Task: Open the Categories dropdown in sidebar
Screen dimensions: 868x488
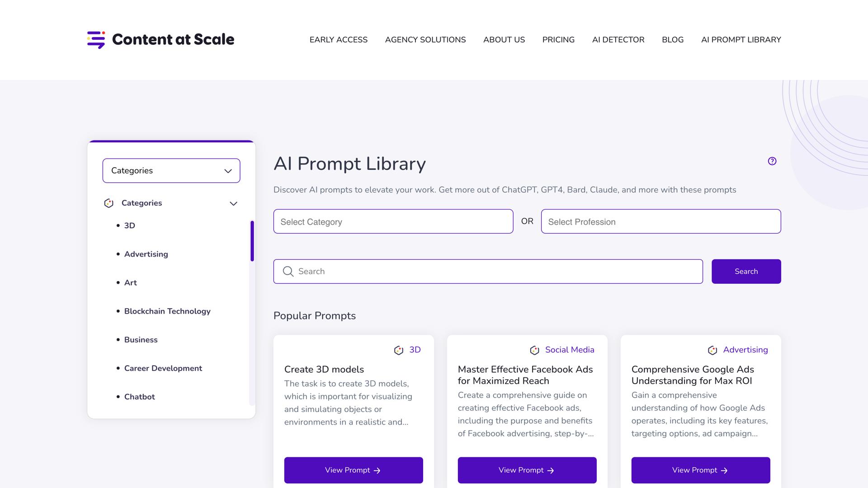Action: [x=171, y=171]
